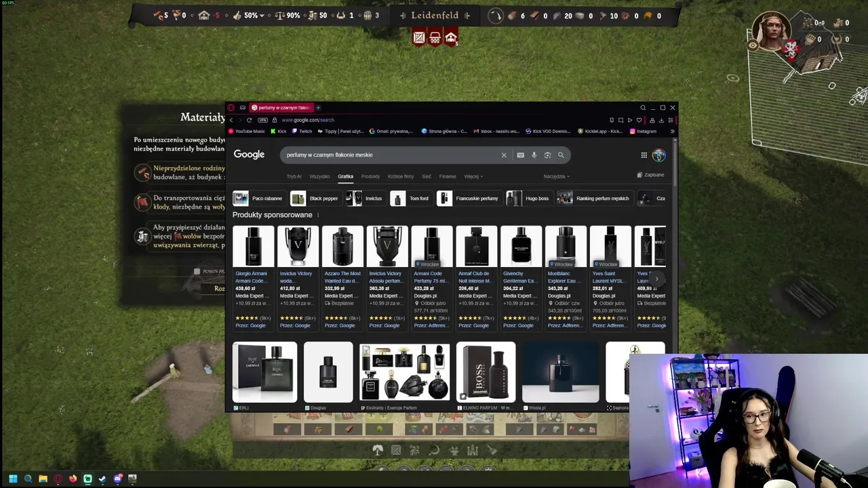Select the Invictus filter chip

point(365,199)
